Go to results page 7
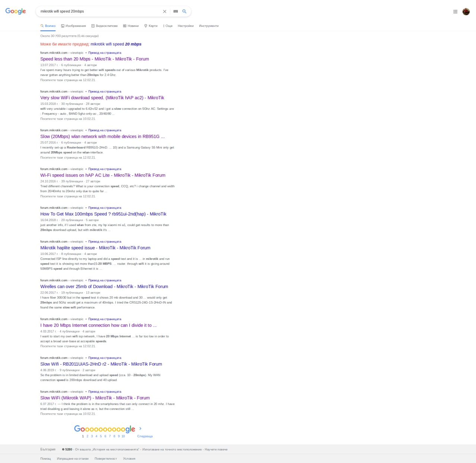Viewport: 476px width, 463px height. click(x=110, y=436)
